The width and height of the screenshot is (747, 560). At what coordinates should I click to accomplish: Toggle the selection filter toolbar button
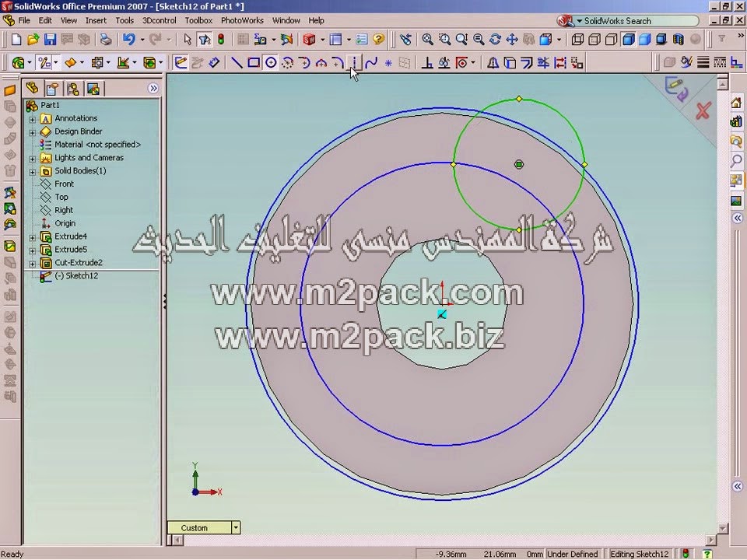point(205,40)
